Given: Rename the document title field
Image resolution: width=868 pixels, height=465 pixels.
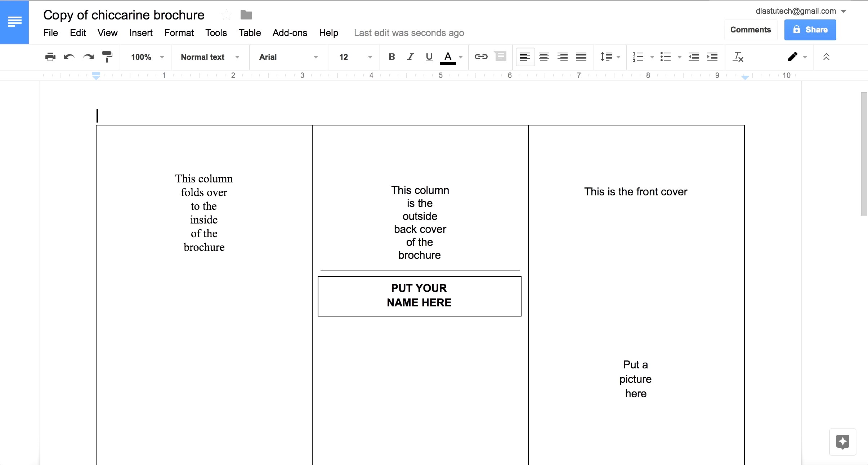Looking at the screenshot, I should (x=124, y=15).
